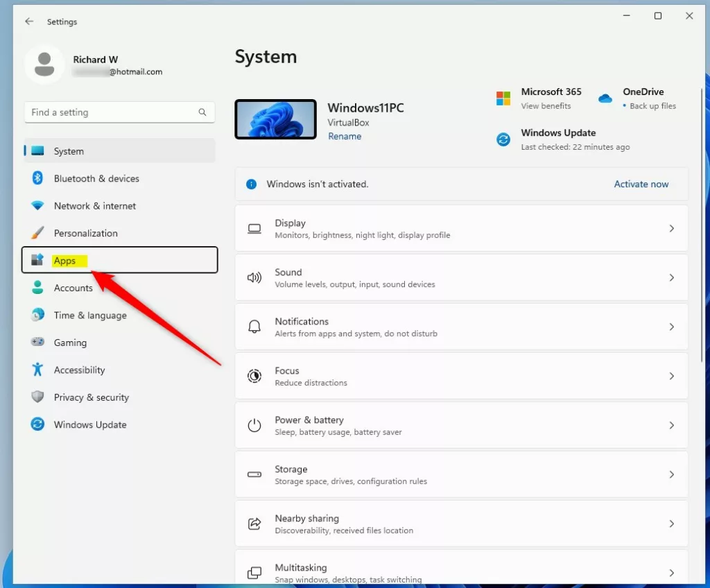Click the Microsoft 365 icon
This screenshot has height=588, width=710.
(x=503, y=98)
